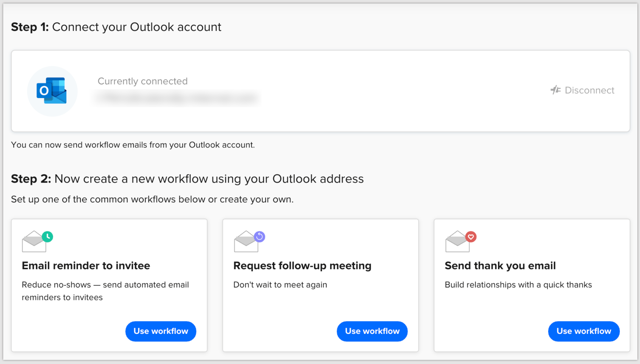
Task: Select the Currently connected account card
Action: [320, 90]
